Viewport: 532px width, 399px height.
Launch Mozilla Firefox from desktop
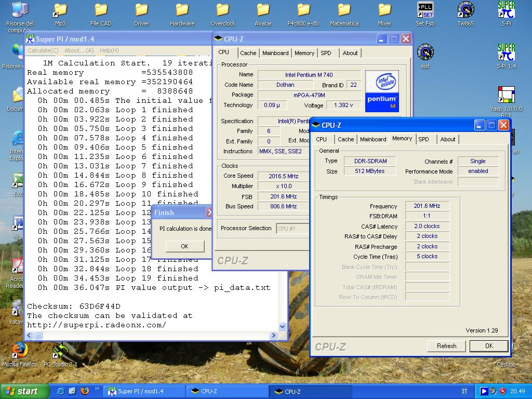[20, 350]
